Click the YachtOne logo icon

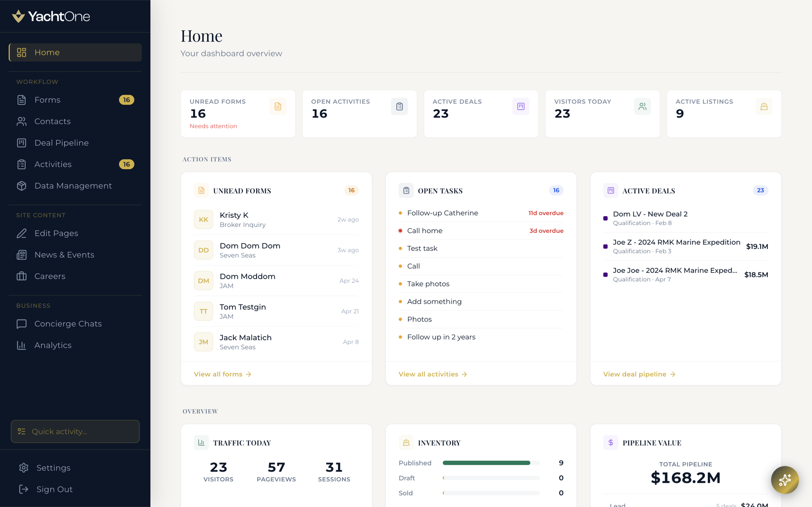[x=18, y=16]
